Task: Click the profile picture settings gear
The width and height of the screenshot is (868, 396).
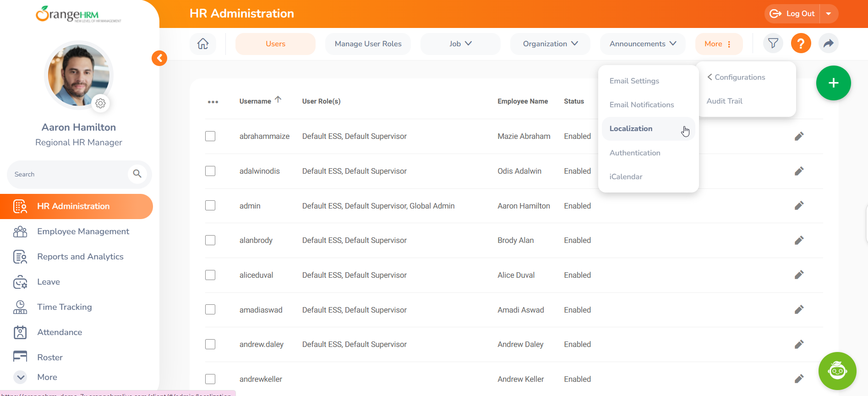Action: [101, 104]
